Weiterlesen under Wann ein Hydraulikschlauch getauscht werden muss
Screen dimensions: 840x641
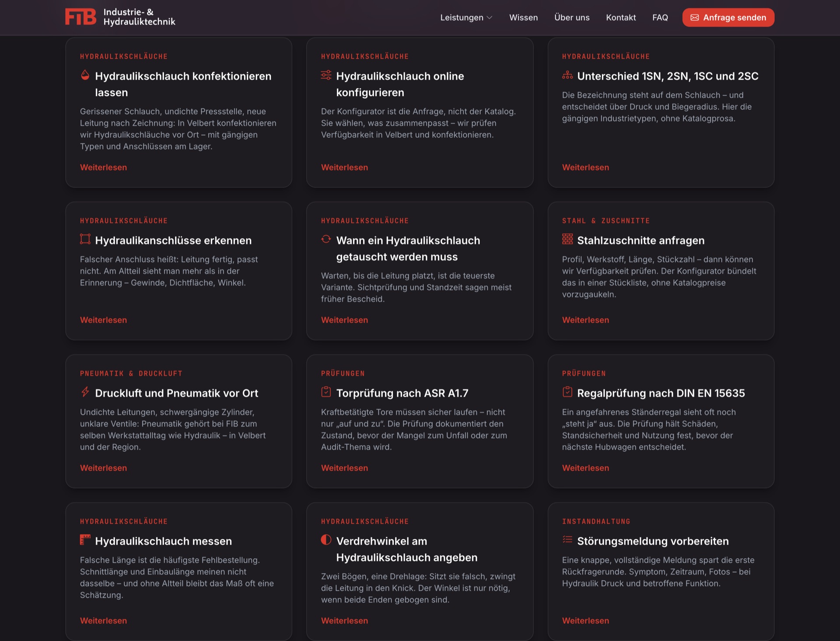coord(344,320)
